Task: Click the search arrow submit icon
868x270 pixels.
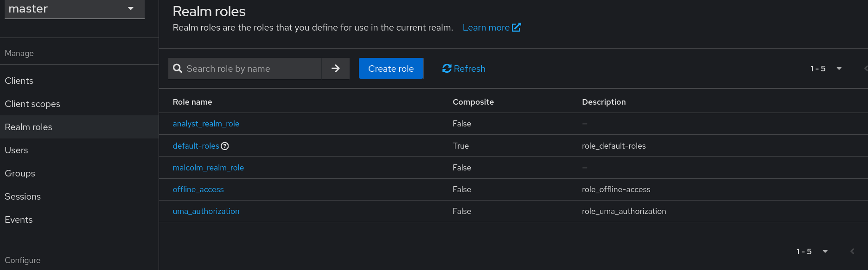Action: (336, 69)
